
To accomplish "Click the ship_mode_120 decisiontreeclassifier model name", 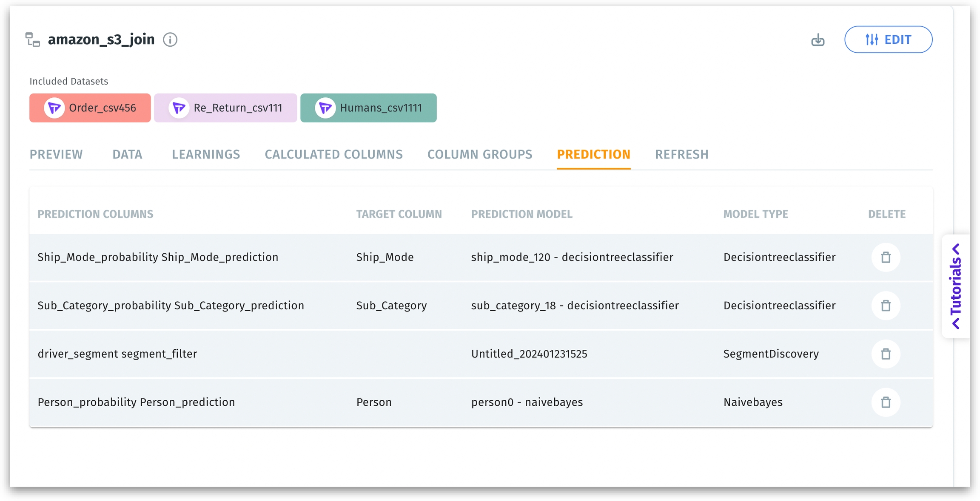I will (x=572, y=257).
